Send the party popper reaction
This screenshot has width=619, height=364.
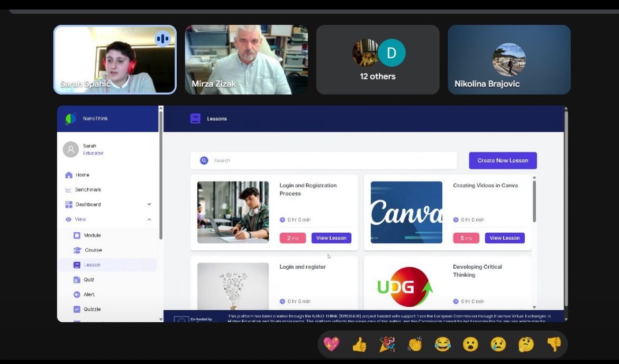(387, 344)
